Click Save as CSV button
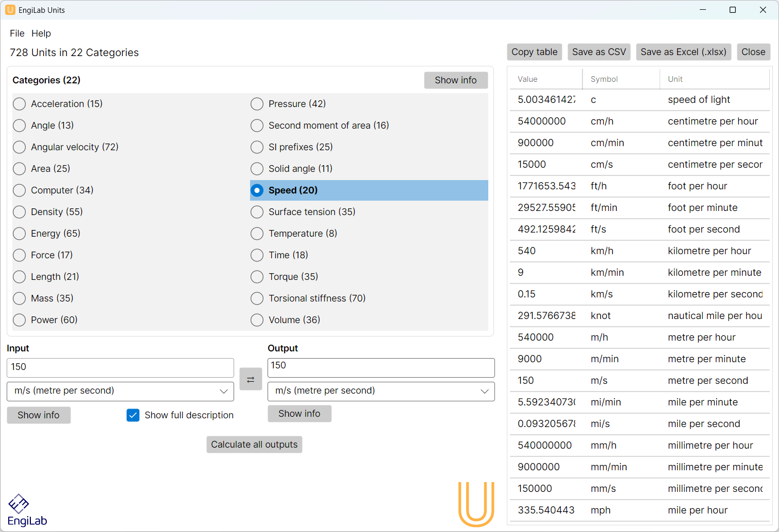The height and width of the screenshot is (532, 779). point(599,52)
